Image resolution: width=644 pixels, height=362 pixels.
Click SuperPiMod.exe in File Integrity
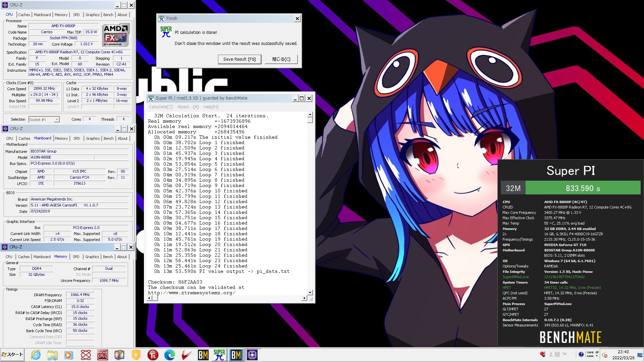coord(515,277)
